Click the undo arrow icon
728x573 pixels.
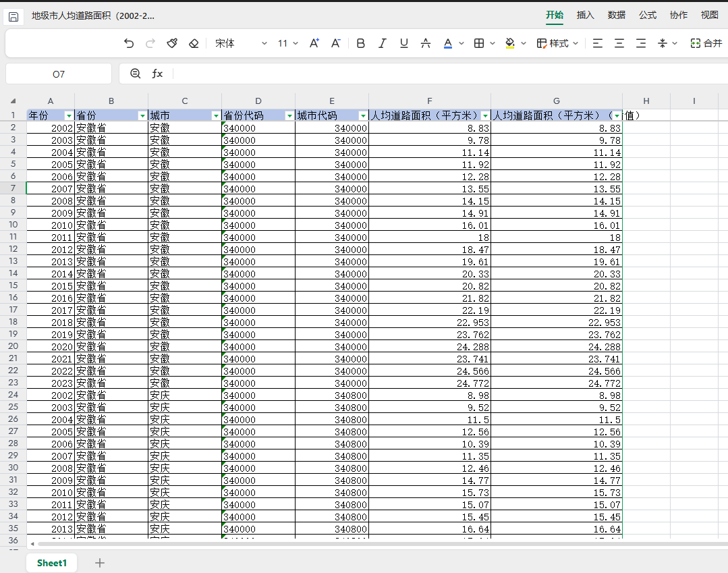point(129,43)
